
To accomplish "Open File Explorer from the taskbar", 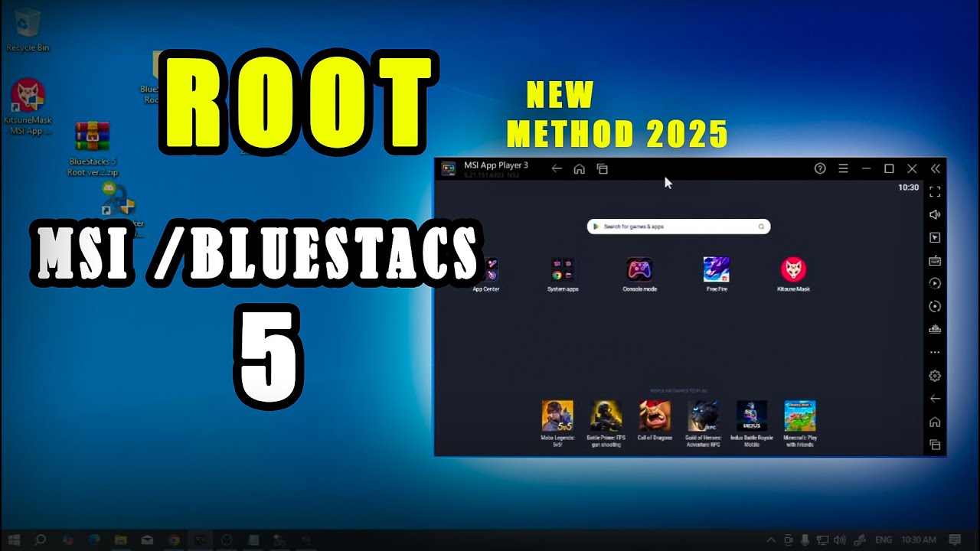I will click(x=120, y=540).
